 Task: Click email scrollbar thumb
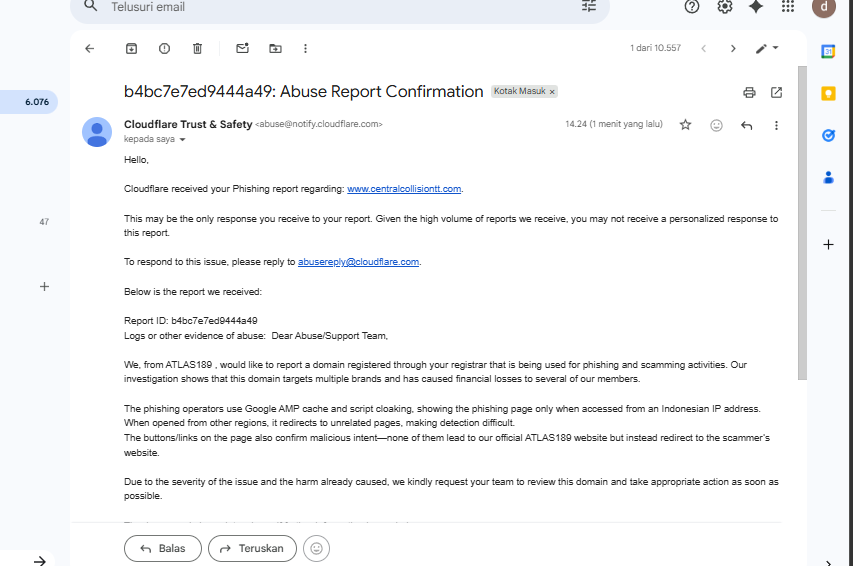[x=802, y=223]
